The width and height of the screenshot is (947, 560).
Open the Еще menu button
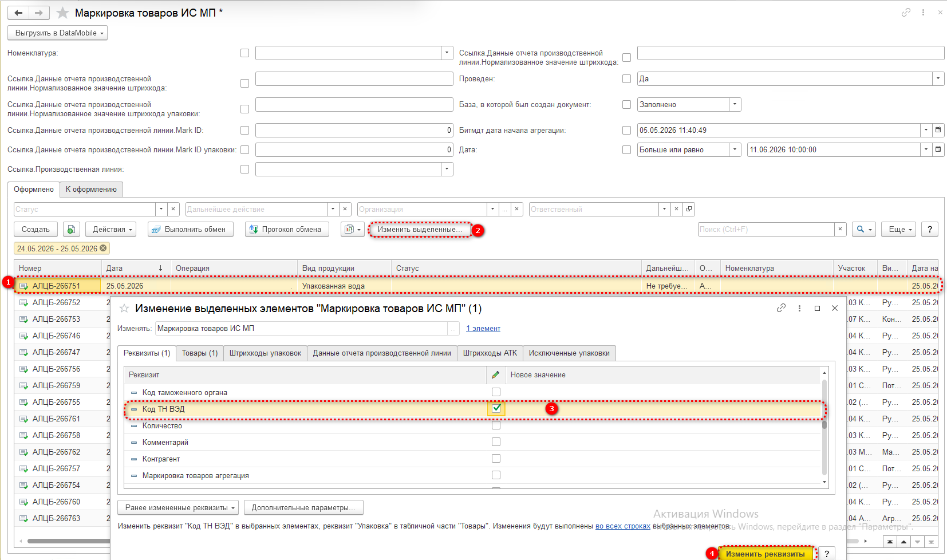899,230
